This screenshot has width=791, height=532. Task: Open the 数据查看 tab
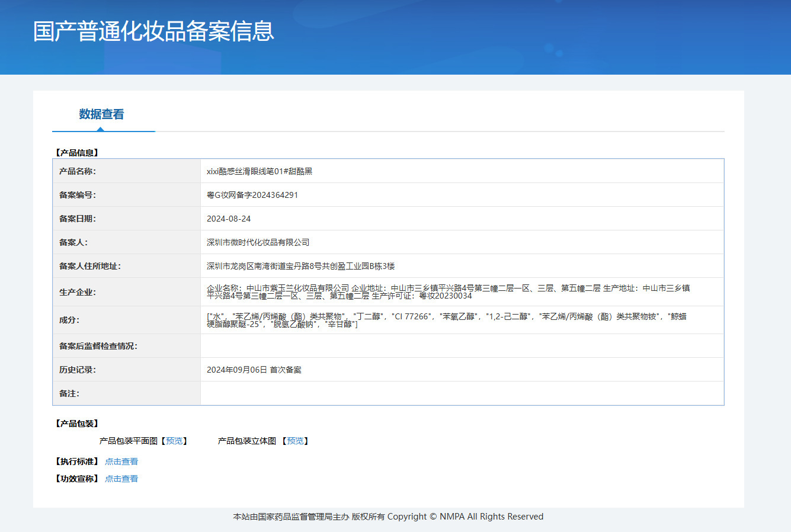click(x=102, y=114)
